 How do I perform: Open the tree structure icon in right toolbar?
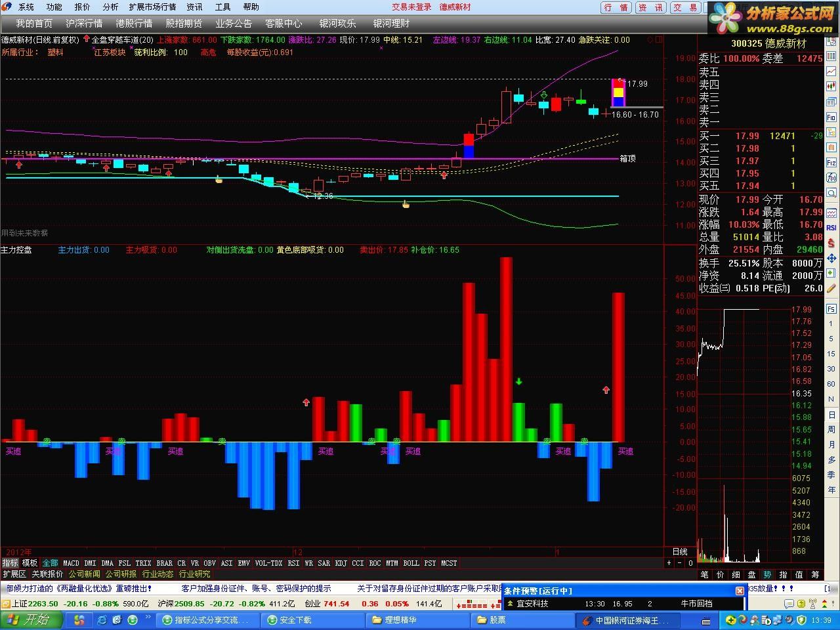tap(831, 133)
